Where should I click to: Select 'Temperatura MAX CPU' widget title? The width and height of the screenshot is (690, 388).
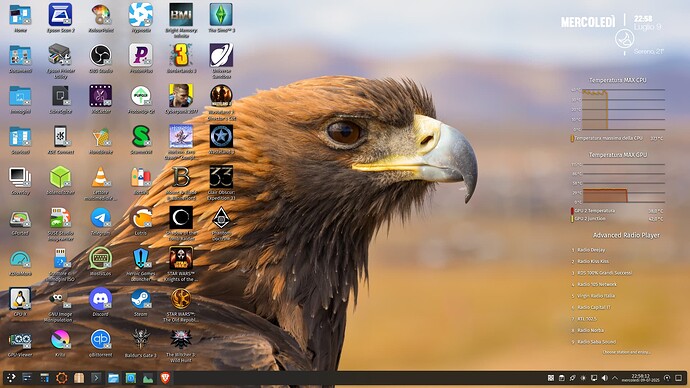coord(617,80)
